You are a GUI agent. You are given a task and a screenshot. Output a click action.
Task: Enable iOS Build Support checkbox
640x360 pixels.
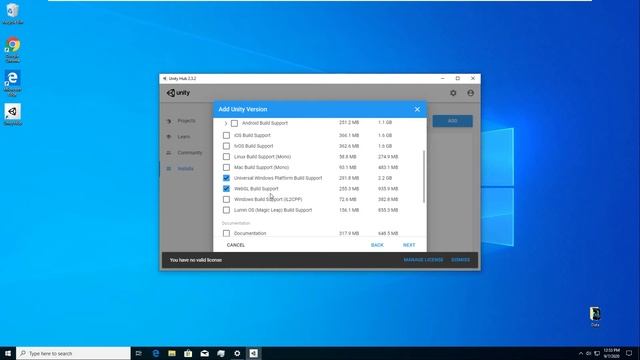point(226,135)
